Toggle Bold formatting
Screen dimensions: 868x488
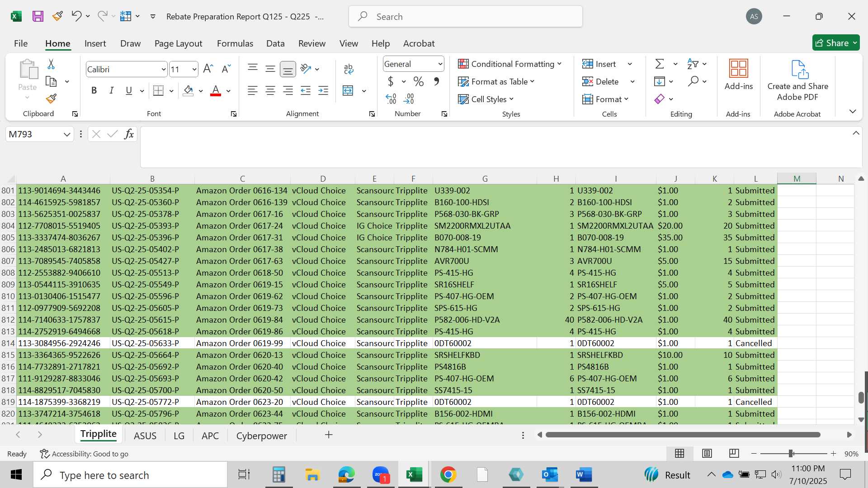click(94, 90)
